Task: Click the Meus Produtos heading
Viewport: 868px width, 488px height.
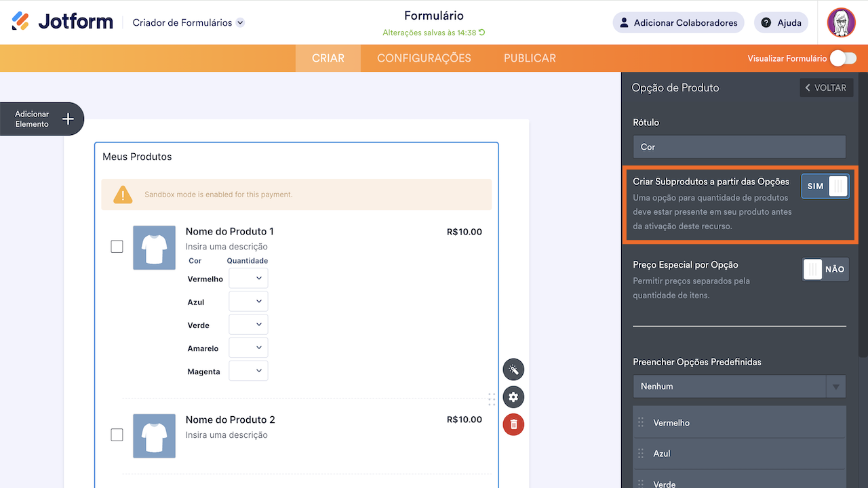Action: pyautogui.click(x=137, y=157)
